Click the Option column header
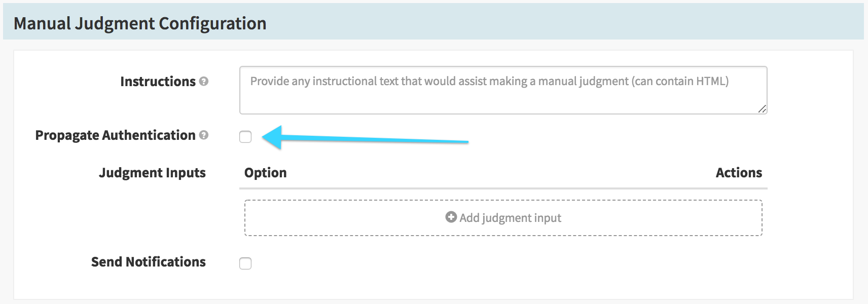 point(265,173)
